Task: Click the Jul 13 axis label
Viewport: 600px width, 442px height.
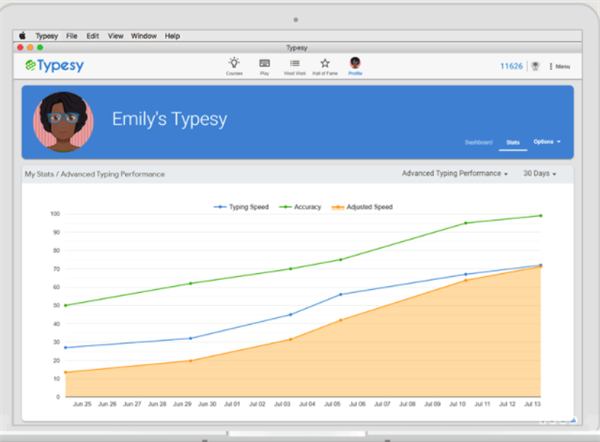Action: pos(532,404)
